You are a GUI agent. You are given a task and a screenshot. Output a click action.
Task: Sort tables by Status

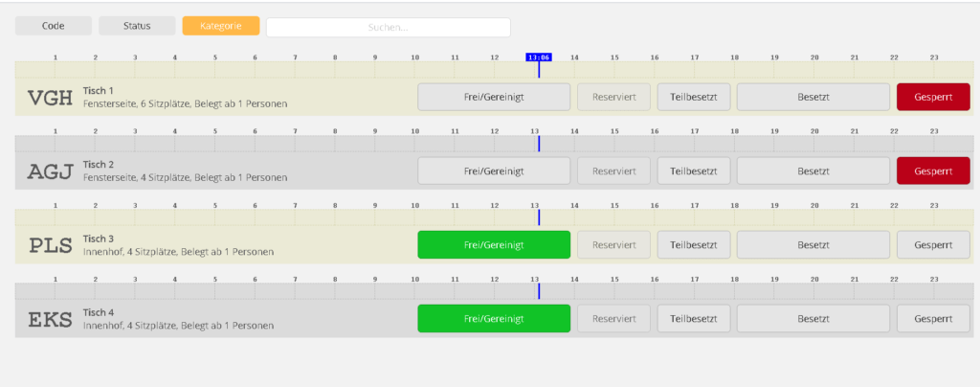point(137,26)
